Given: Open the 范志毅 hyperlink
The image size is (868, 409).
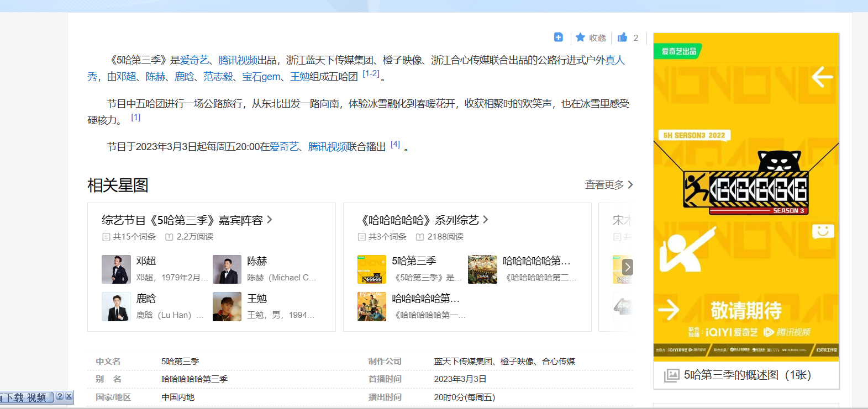Looking at the screenshot, I should pos(218,77).
